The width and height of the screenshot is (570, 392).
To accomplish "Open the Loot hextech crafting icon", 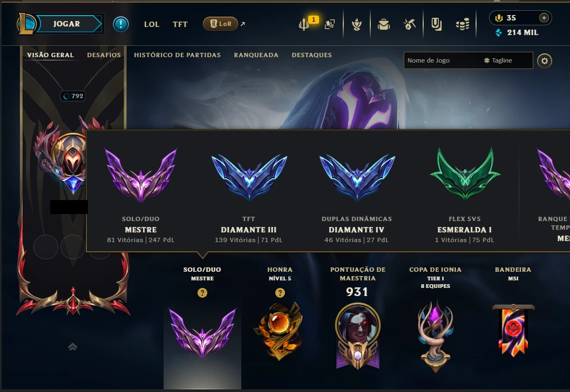I will 409,24.
